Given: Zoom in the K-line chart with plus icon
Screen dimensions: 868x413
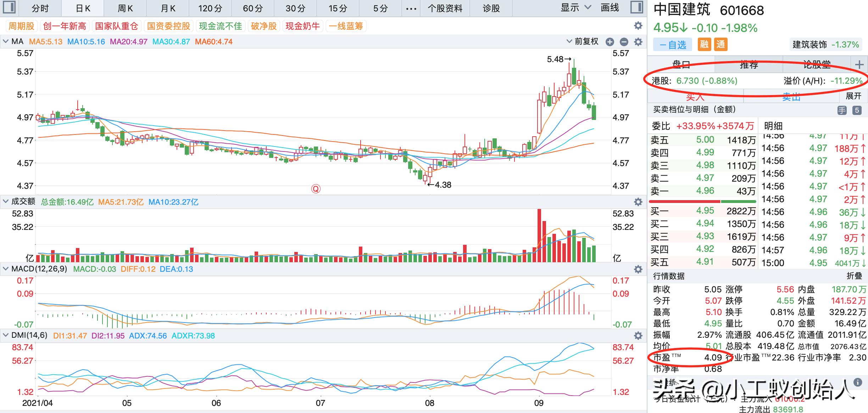Looking at the screenshot, I should tap(610, 42).
